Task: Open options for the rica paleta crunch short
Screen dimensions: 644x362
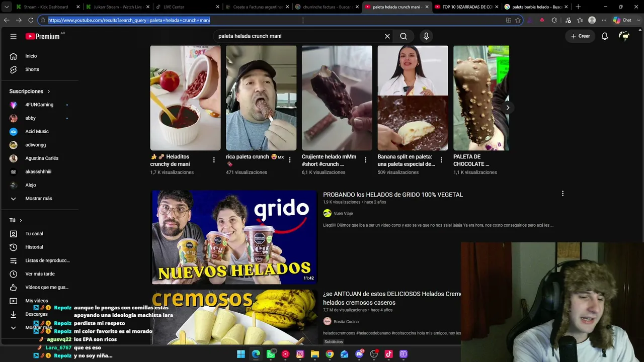Action: tap(290, 160)
